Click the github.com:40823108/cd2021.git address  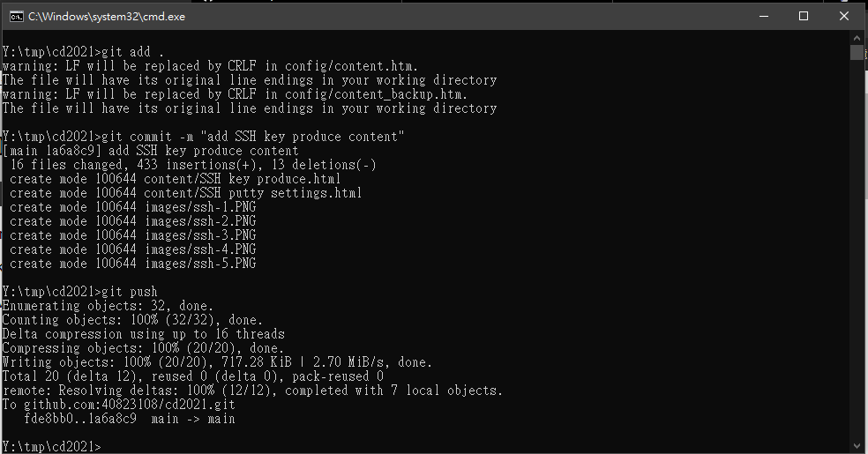pyautogui.click(x=130, y=405)
